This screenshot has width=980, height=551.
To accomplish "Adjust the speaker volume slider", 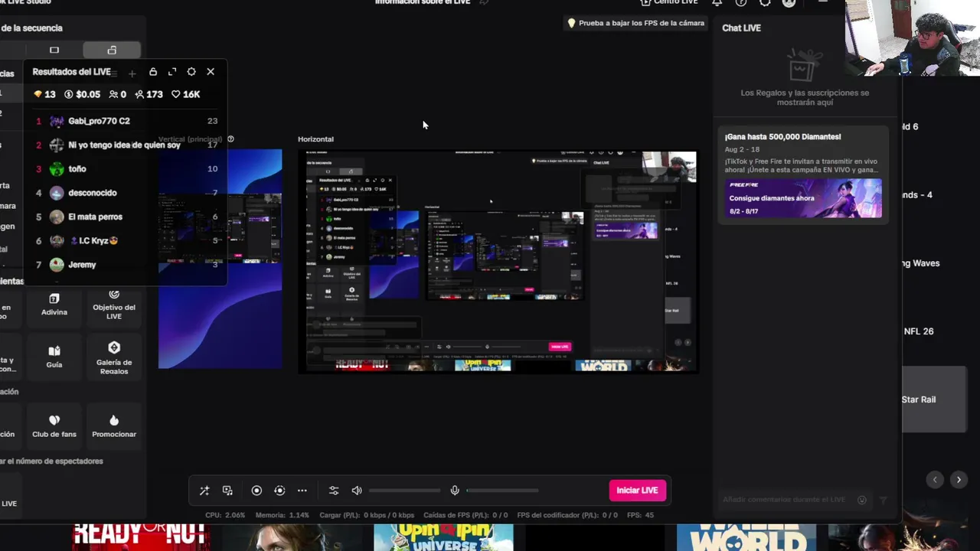I will (404, 491).
